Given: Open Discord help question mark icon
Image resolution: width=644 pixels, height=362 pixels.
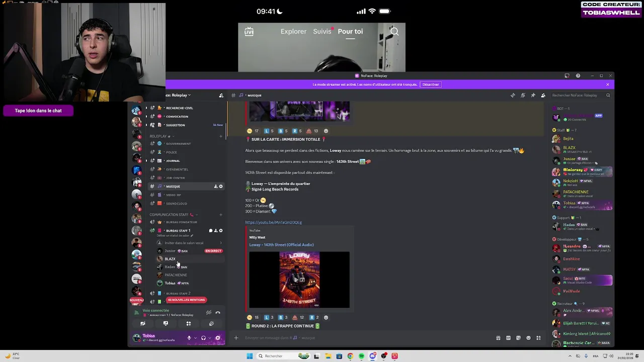Looking at the screenshot, I should point(578,76).
